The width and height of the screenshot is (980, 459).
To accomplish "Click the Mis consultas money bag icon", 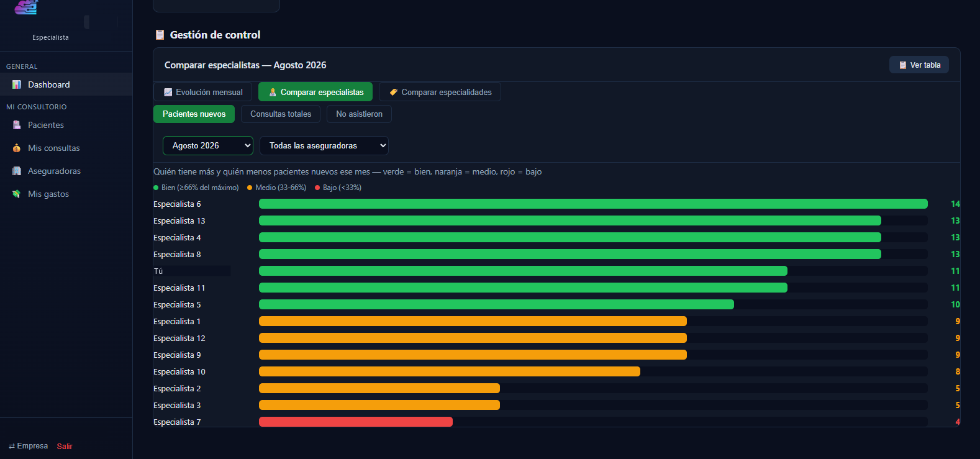I will pyautogui.click(x=17, y=148).
